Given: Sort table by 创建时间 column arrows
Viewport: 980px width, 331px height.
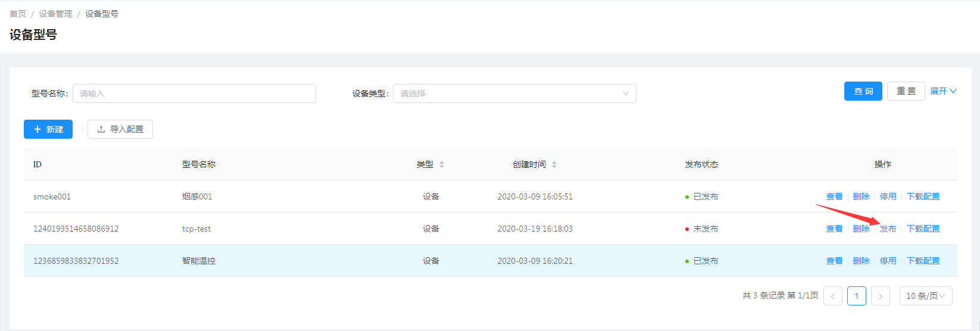Looking at the screenshot, I should tap(554, 165).
